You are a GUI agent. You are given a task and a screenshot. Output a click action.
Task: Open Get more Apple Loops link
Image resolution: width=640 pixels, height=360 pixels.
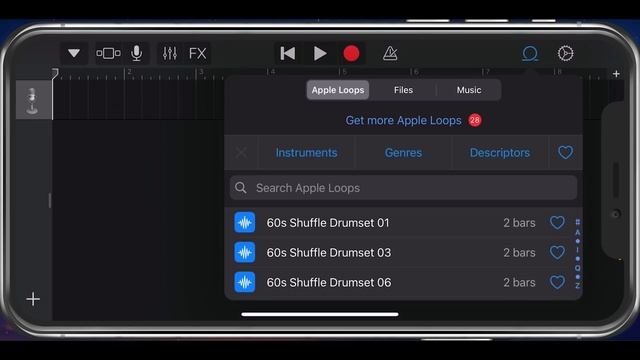403,120
